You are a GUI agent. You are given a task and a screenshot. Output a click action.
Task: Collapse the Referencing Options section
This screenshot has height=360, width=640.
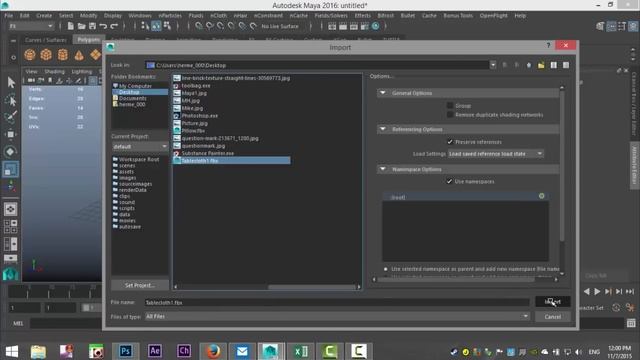[383, 129]
